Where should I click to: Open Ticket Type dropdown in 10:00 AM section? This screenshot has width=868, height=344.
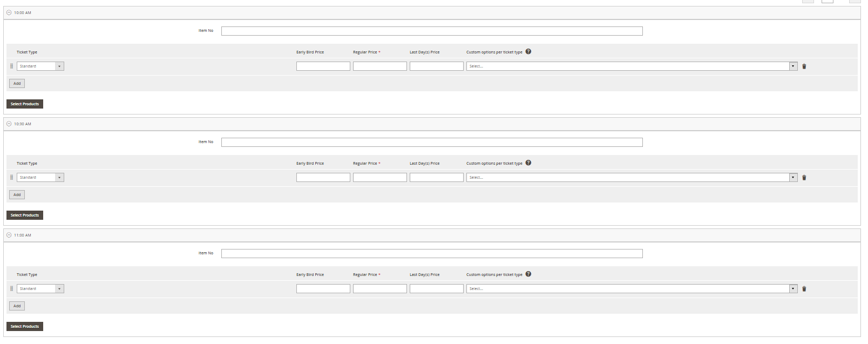tap(40, 66)
